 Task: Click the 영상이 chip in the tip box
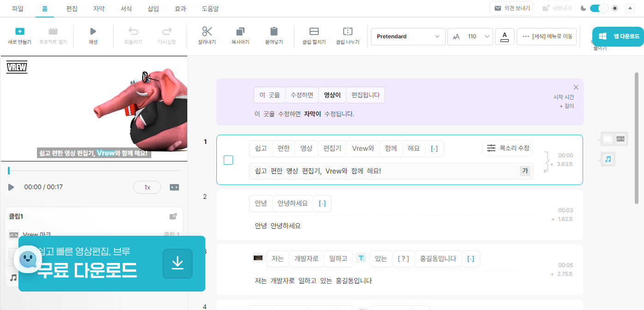[332, 95]
